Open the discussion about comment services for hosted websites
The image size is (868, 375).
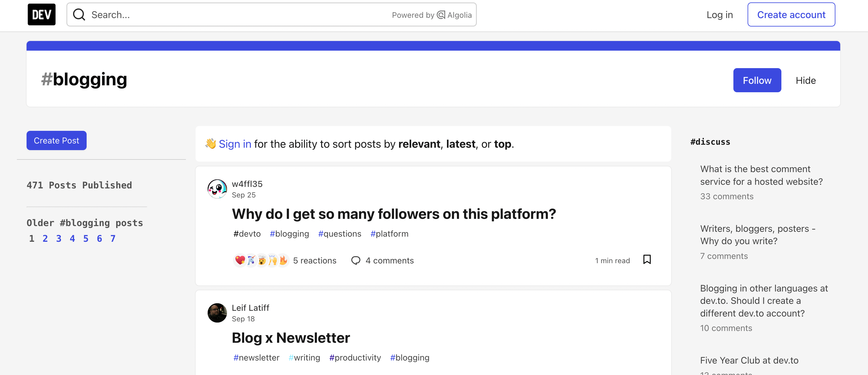tap(761, 175)
